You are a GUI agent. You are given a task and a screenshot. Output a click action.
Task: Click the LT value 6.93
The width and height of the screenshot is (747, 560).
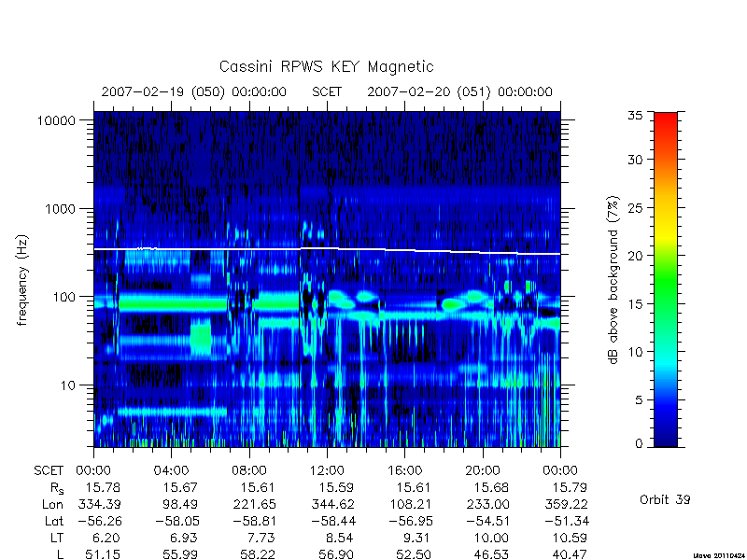coord(183,539)
